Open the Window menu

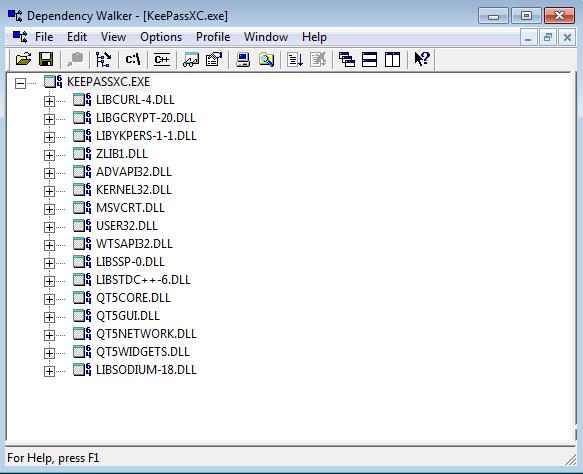click(266, 37)
